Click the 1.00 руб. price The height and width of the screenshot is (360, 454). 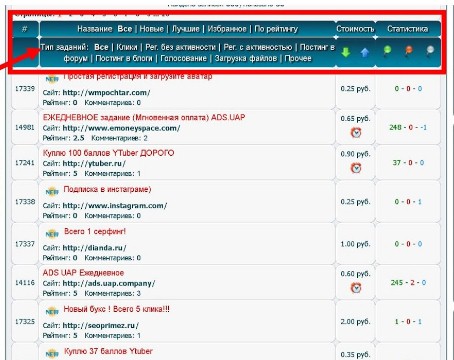355,244
